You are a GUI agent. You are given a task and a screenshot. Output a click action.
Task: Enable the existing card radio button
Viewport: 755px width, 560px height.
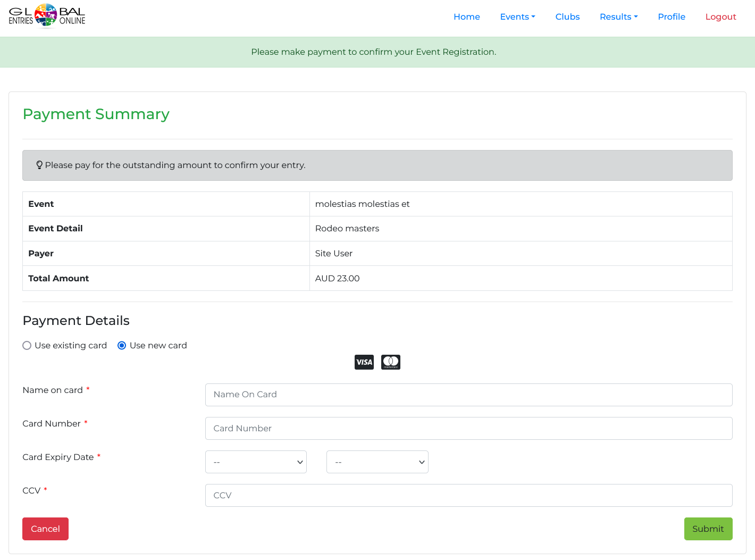[27, 345]
